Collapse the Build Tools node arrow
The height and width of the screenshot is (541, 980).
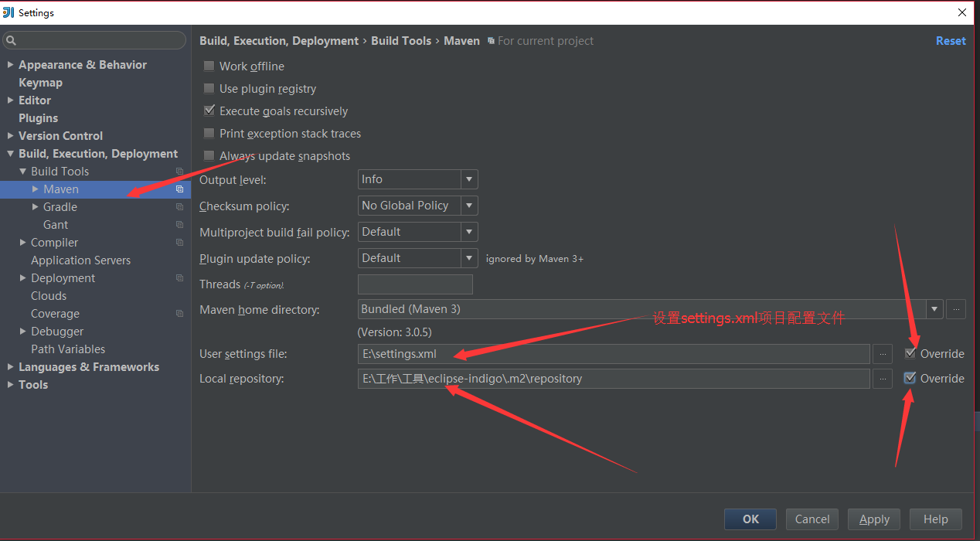click(22, 172)
